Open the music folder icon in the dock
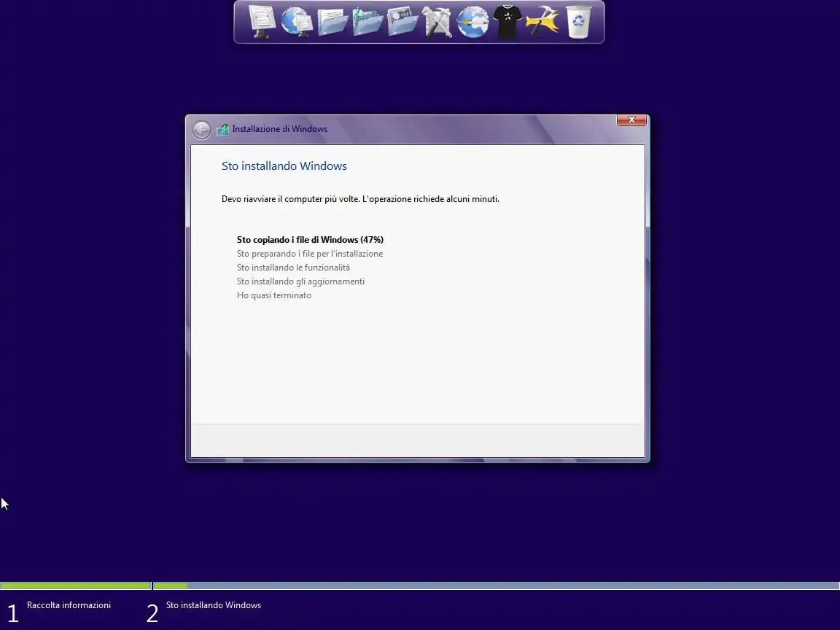This screenshot has width=840, height=630. [x=367, y=21]
